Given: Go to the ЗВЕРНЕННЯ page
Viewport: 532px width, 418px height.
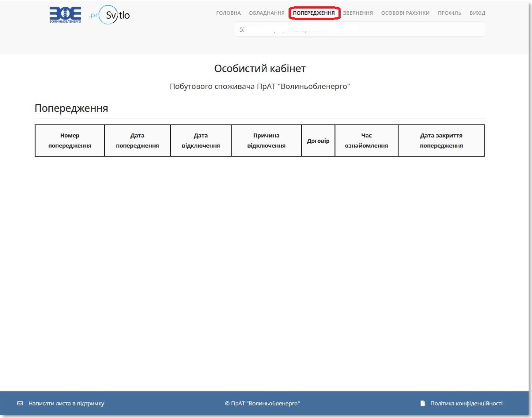Looking at the screenshot, I should pyautogui.click(x=358, y=13).
